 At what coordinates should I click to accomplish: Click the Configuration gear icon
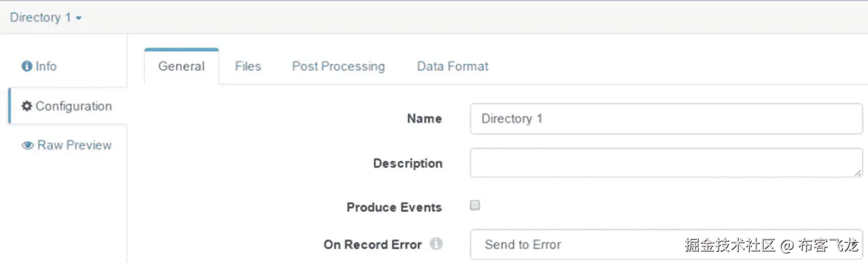[27, 106]
